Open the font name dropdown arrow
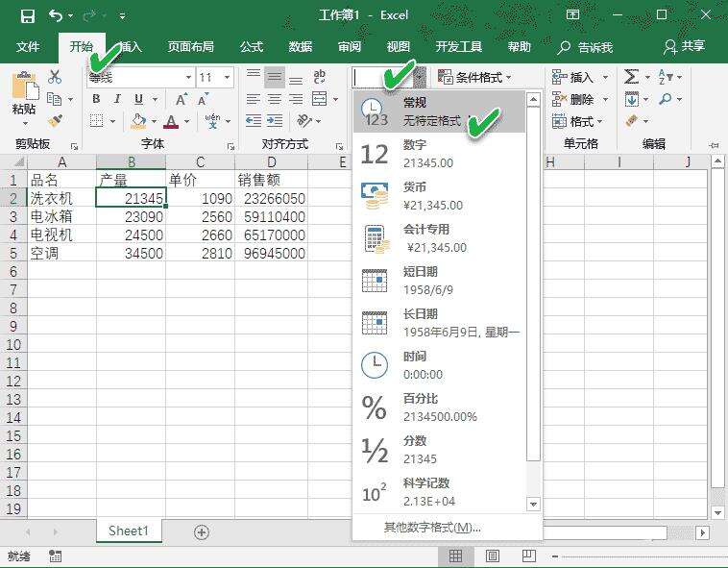 click(x=188, y=78)
